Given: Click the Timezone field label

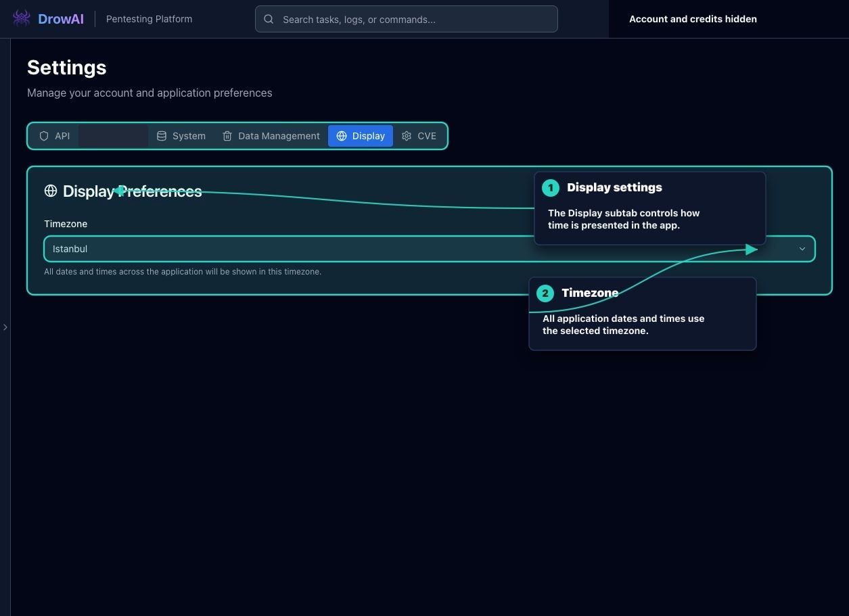Looking at the screenshot, I should tap(66, 224).
